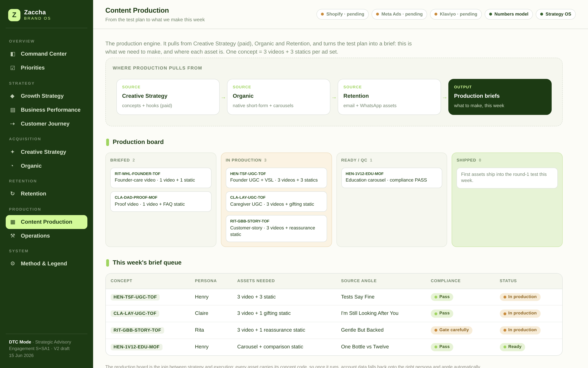Open Customer Journey view

(46, 124)
